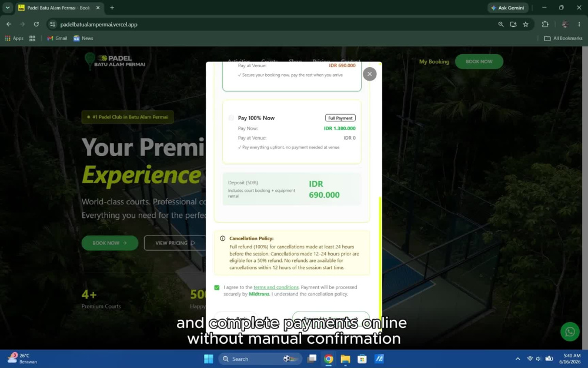Open the Gmail bookmark
This screenshot has width=588, height=368.
point(57,38)
